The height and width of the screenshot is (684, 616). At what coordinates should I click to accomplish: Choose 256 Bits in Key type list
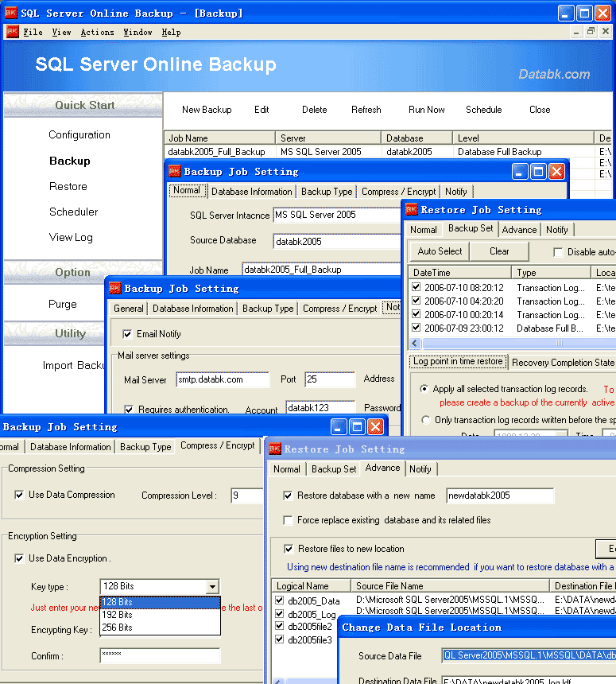click(x=160, y=628)
